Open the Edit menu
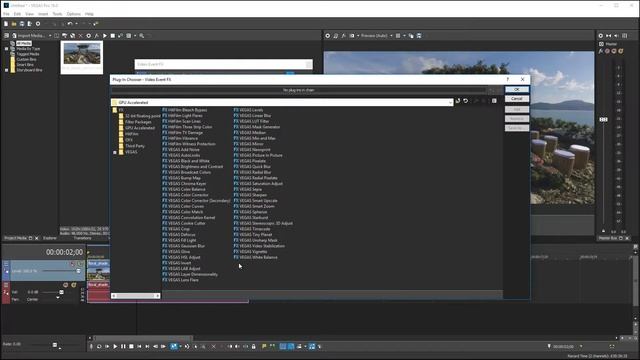Viewport: 640px width, 360px height. pyautogui.click(x=17, y=14)
